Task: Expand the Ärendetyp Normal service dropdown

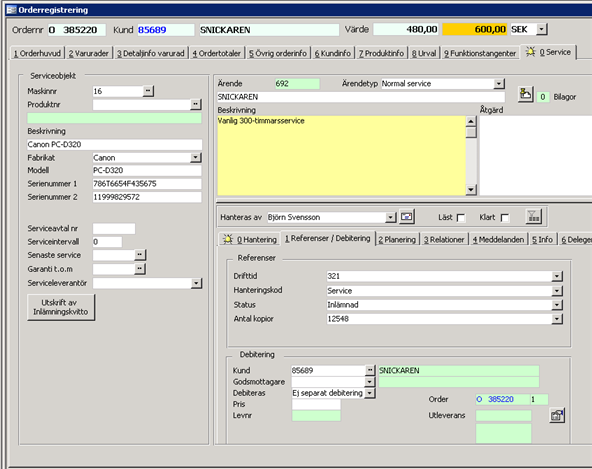Action: click(x=499, y=84)
